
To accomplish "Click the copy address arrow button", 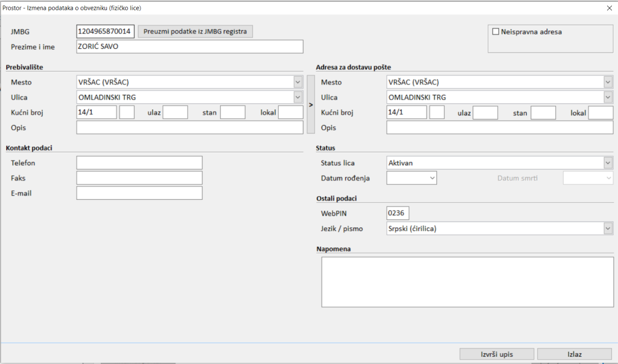I will coord(311,104).
